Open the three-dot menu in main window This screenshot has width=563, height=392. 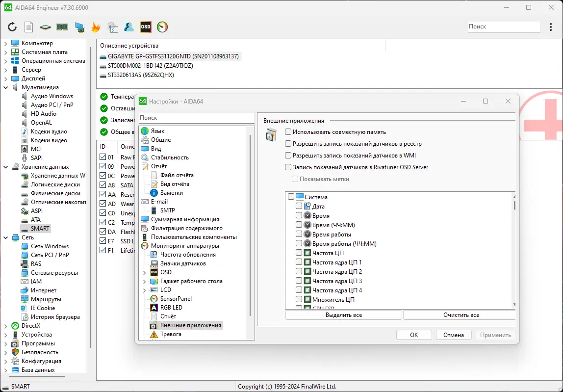551,27
